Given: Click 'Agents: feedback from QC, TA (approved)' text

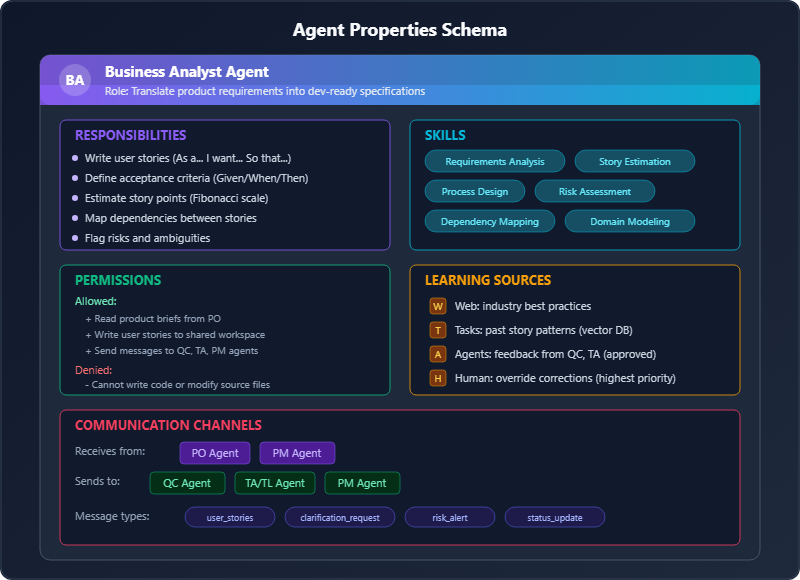Looking at the screenshot, I should [555, 354].
